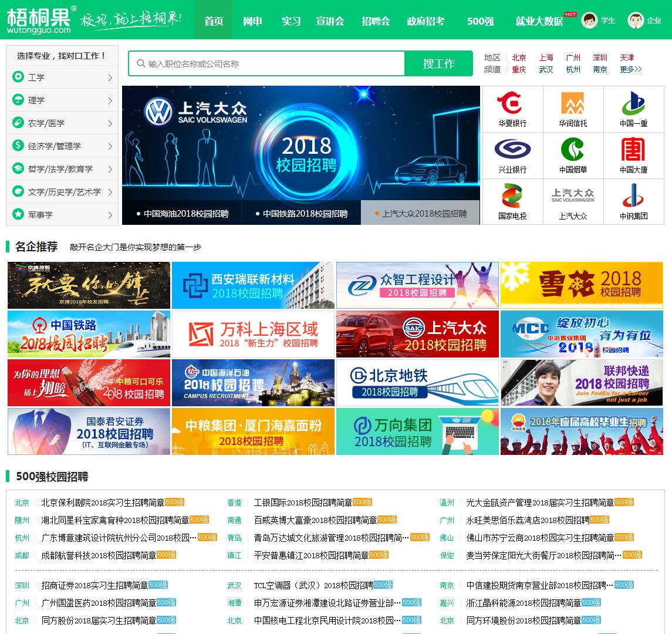Viewport: 672px width, 634px height.
Task: Open the 华润信托 logo tile
Action: tap(573, 109)
